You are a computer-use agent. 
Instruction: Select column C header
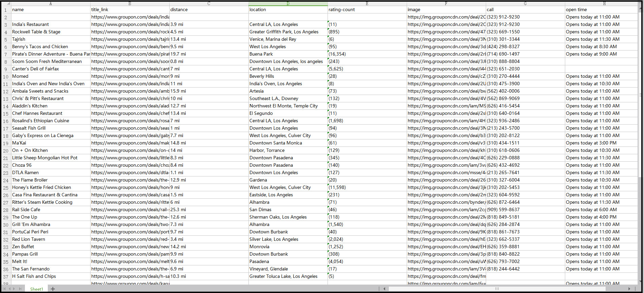pyautogui.click(x=209, y=4)
